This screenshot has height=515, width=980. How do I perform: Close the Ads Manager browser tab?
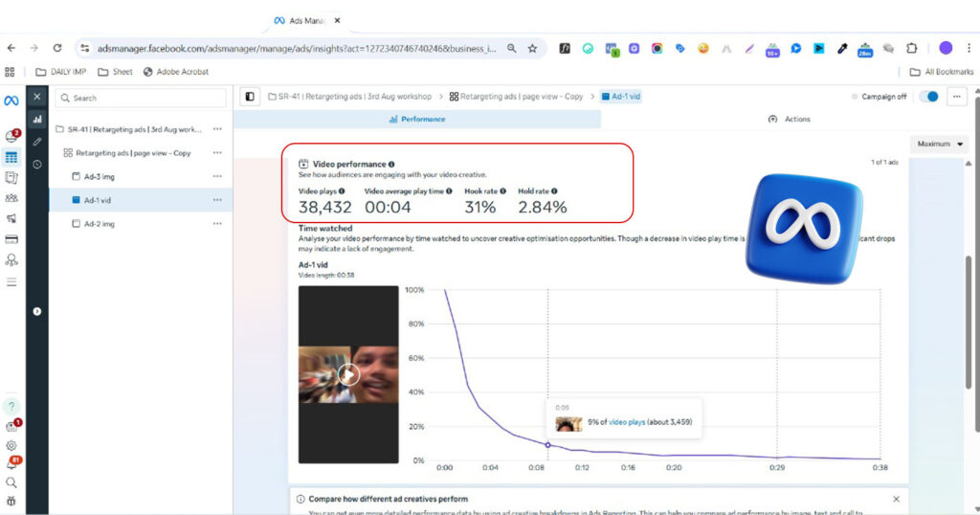click(338, 21)
